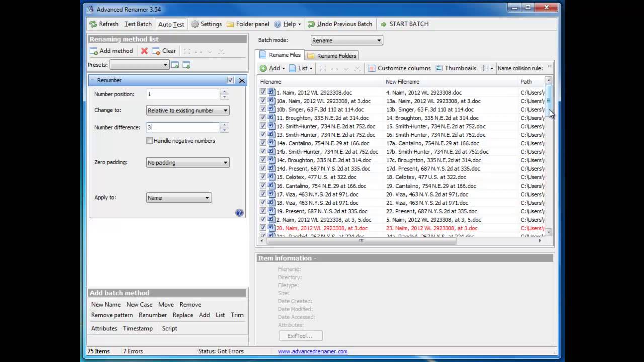Image resolution: width=644 pixels, height=362 pixels.
Task: Click scroll down arrow of file list
Action: (x=548, y=232)
